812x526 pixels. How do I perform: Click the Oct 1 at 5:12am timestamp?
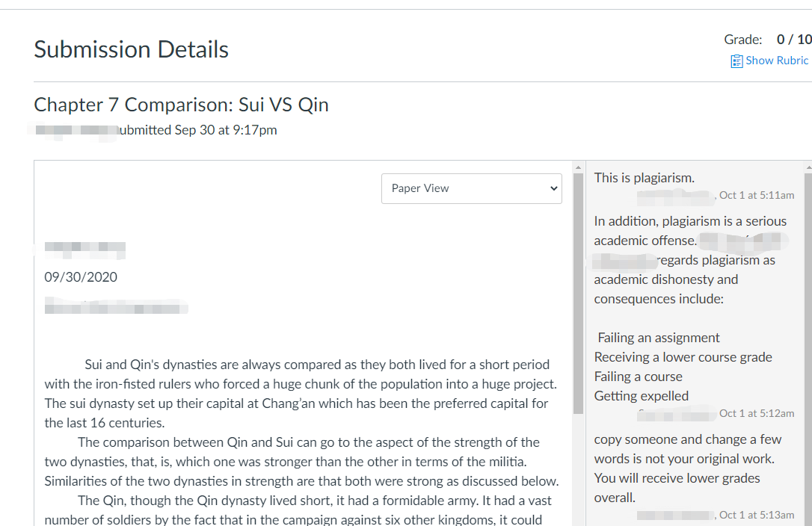(757, 413)
